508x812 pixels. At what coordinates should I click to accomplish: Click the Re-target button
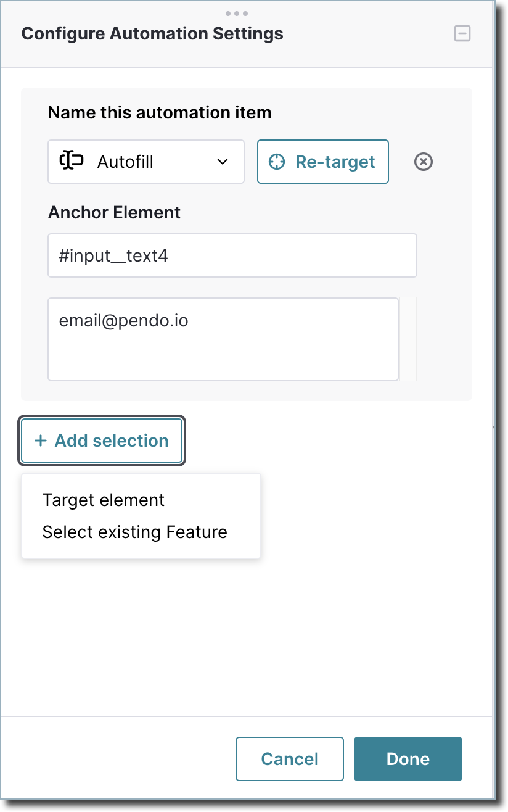coord(323,162)
